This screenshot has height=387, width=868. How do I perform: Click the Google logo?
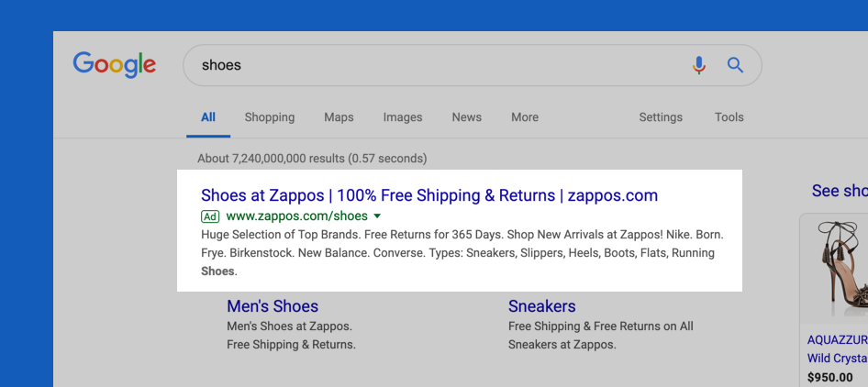click(115, 65)
